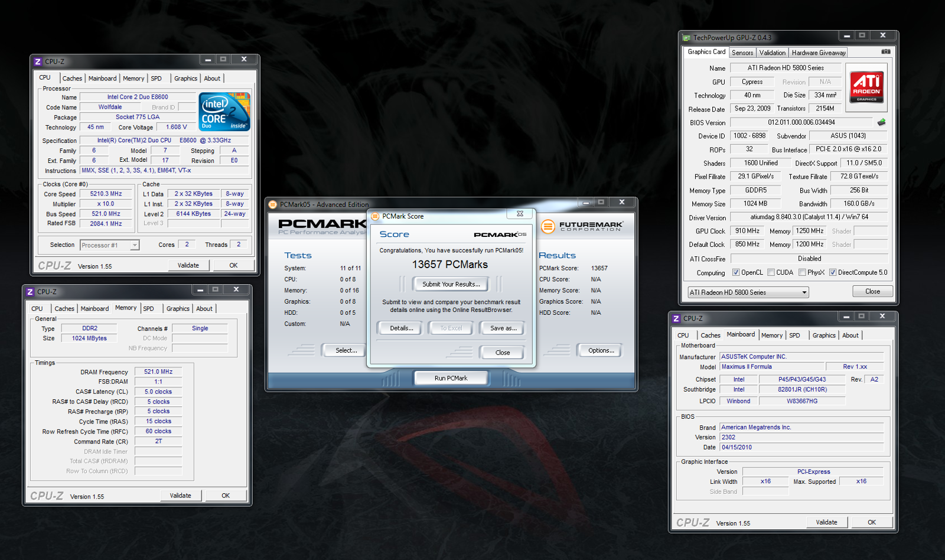
Task: Open the Validation tab in GPU-Z
Action: coord(773,53)
